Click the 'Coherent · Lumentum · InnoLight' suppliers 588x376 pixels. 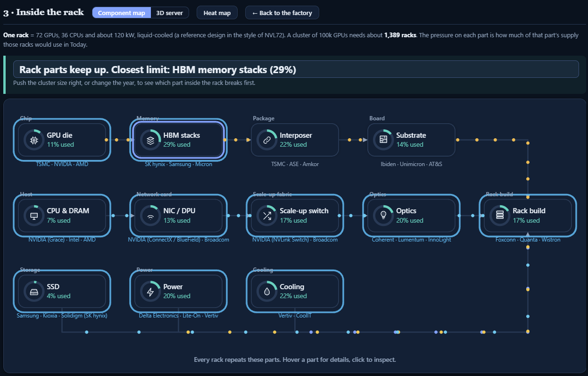[x=411, y=240]
